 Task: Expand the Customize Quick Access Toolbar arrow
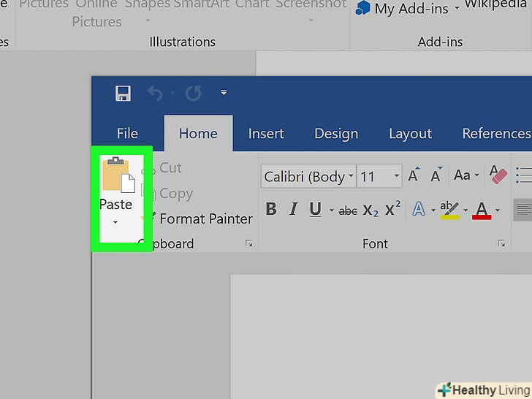pyautogui.click(x=224, y=94)
